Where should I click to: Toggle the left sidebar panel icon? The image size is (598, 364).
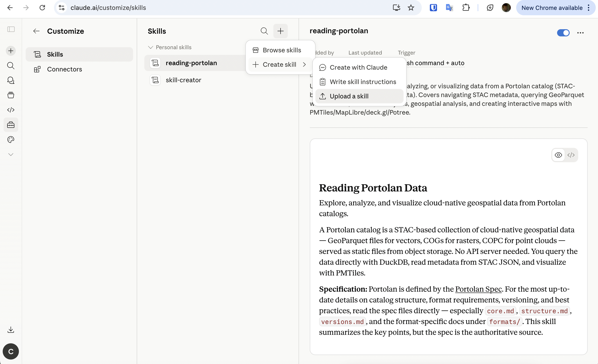tap(11, 29)
